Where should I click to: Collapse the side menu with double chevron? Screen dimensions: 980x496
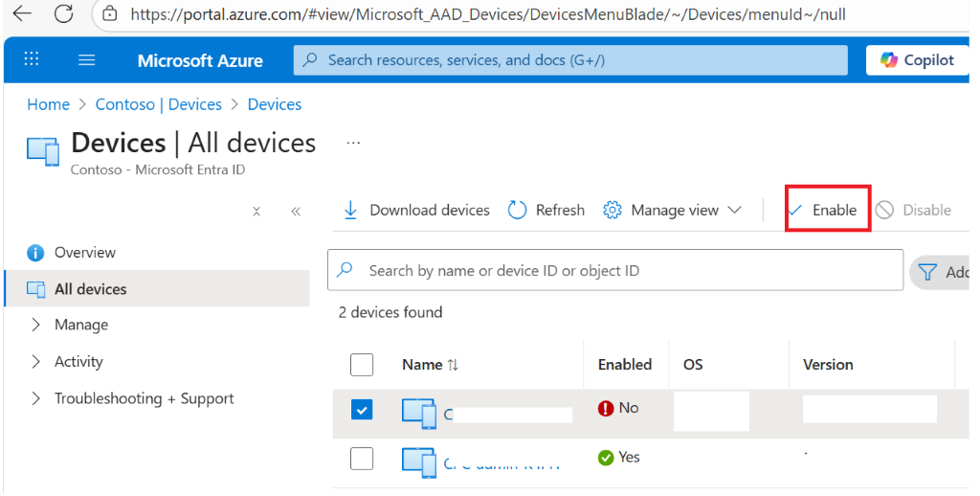tap(296, 212)
